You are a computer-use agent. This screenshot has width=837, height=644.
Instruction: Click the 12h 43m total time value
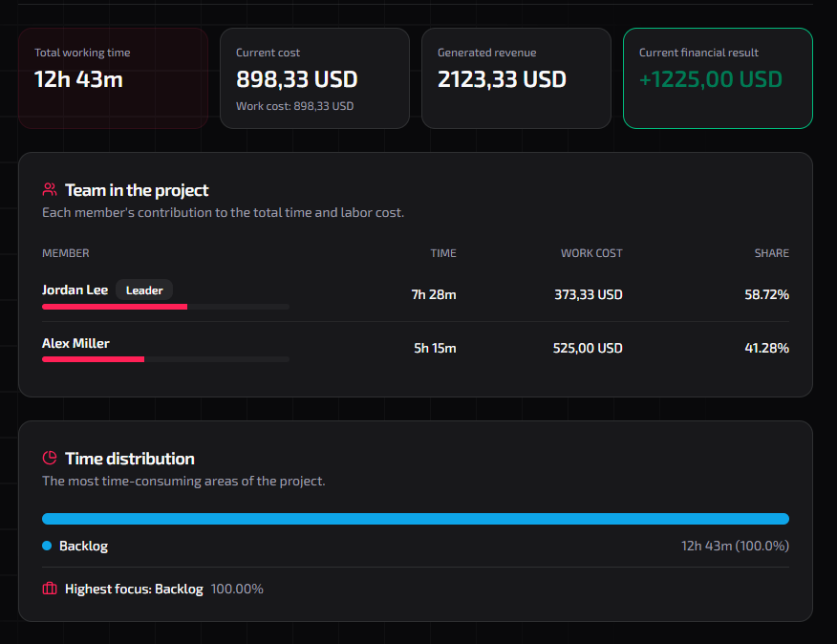(78, 79)
